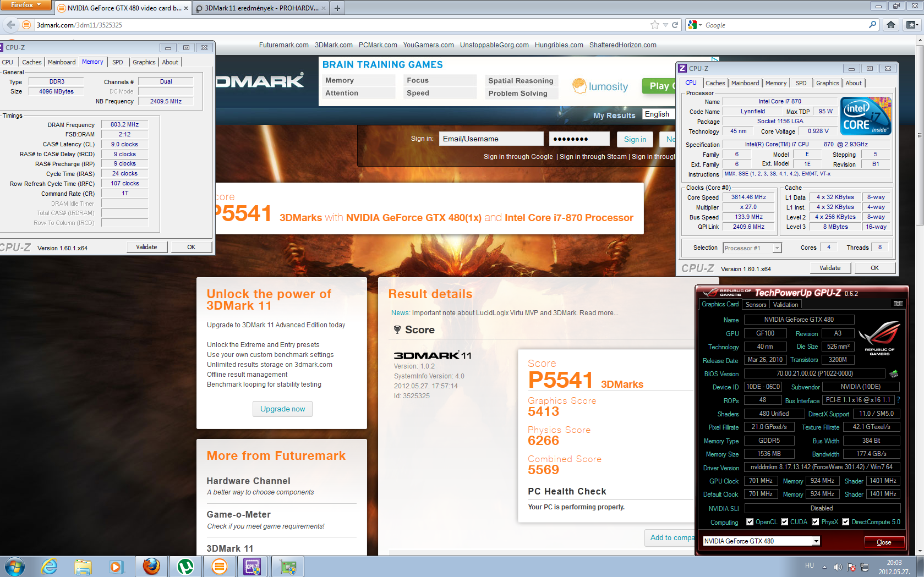Click the Upgrade now button
This screenshot has height=577, width=924.
pyautogui.click(x=282, y=409)
